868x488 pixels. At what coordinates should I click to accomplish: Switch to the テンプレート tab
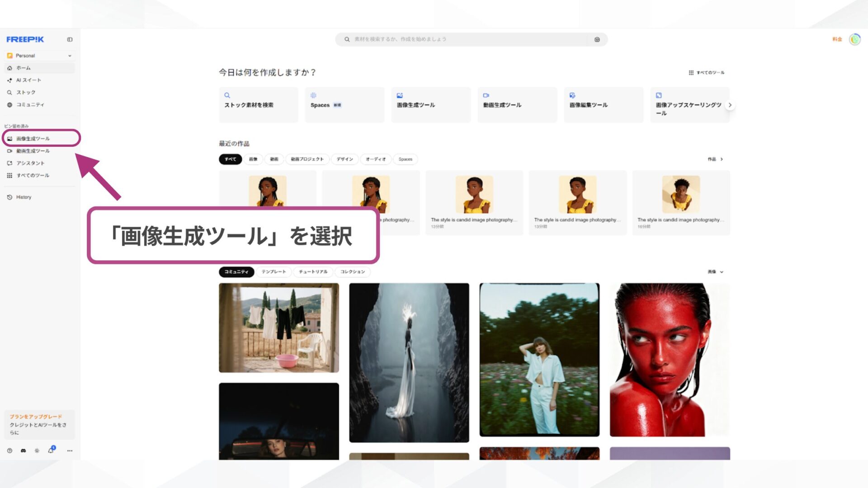click(x=274, y=272)
